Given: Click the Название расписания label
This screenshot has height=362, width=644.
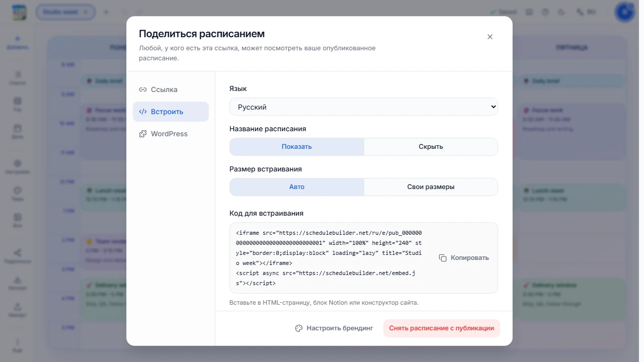Looking at the screenshot, I should tap(268, 129).
